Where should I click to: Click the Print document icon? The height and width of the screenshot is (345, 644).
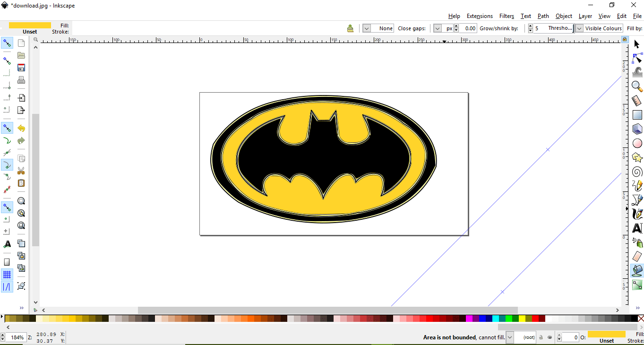pyautogui.click(x=21, y=80)
